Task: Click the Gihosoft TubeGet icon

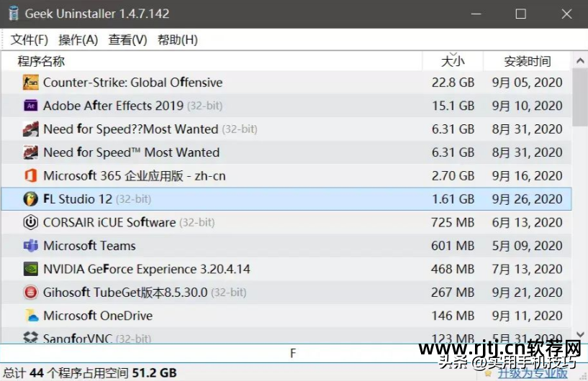Action: click(30, 292)
